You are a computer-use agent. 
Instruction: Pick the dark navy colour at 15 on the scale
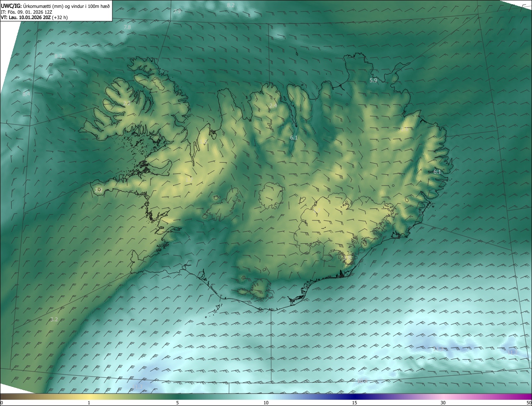coord(355,396)
